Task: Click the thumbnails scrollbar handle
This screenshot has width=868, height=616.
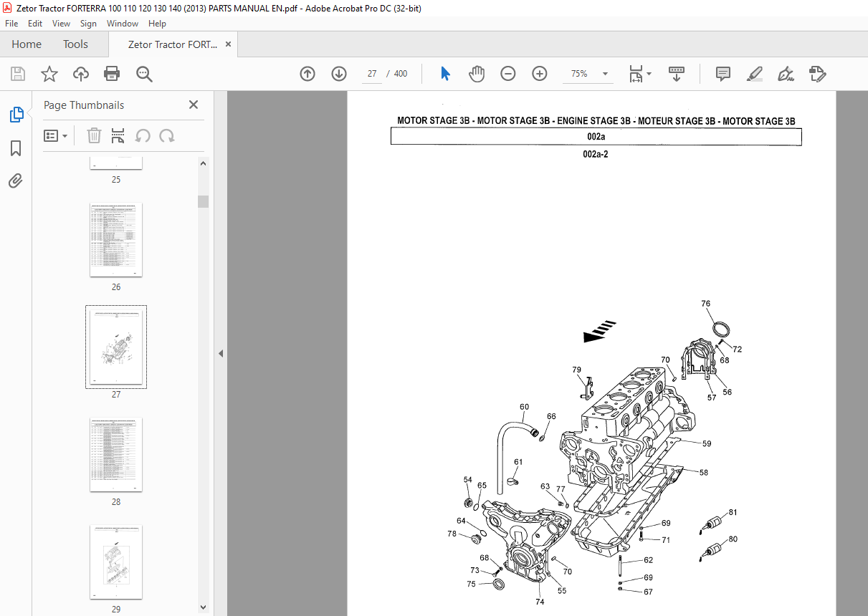Action: click(x=203, y=201)
